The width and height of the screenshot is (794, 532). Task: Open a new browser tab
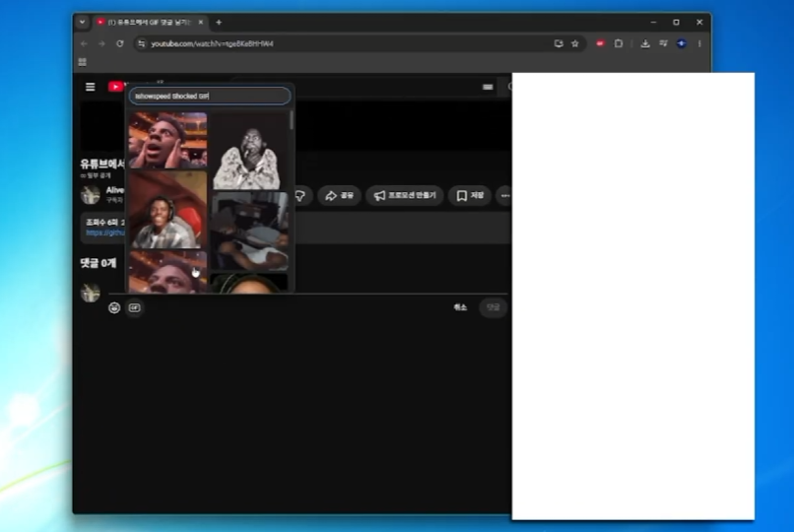219,23
